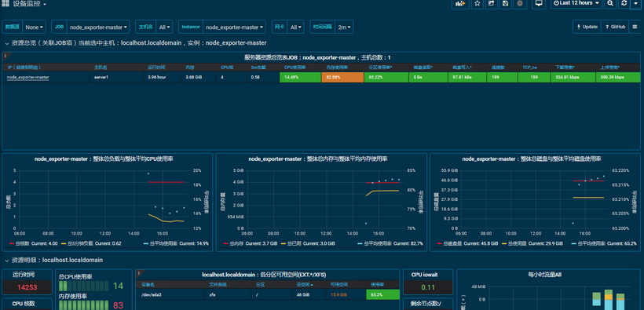Screen dimensions: 644x310
Task: Open the Last 12 hours time picker
Action: tap(576, 3)
